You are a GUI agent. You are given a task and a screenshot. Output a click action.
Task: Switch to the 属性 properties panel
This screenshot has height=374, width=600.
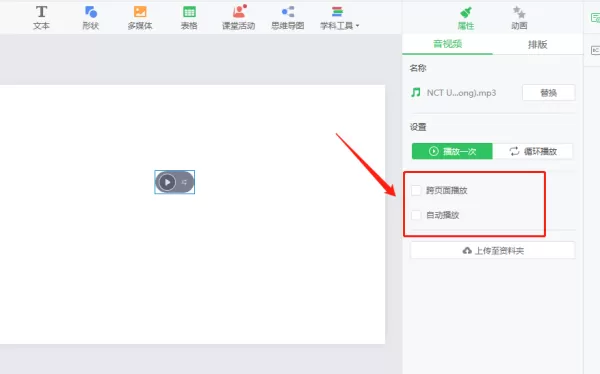click(466, 18)
